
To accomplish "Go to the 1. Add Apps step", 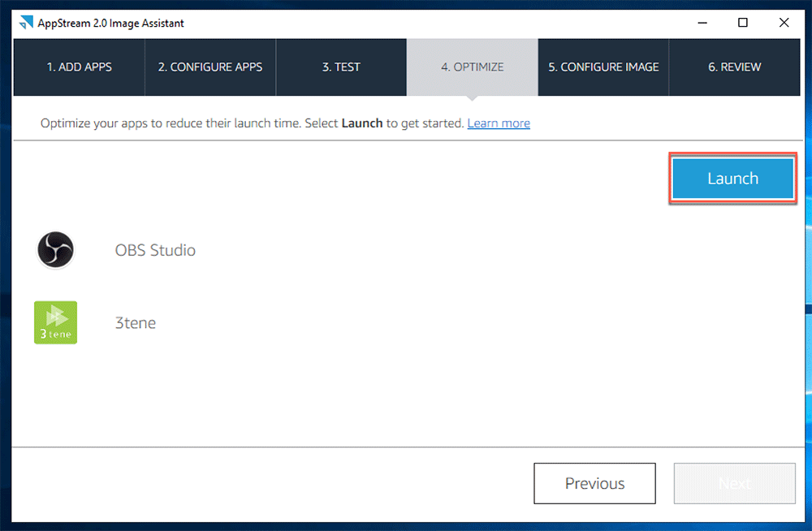I will point(80,67).
